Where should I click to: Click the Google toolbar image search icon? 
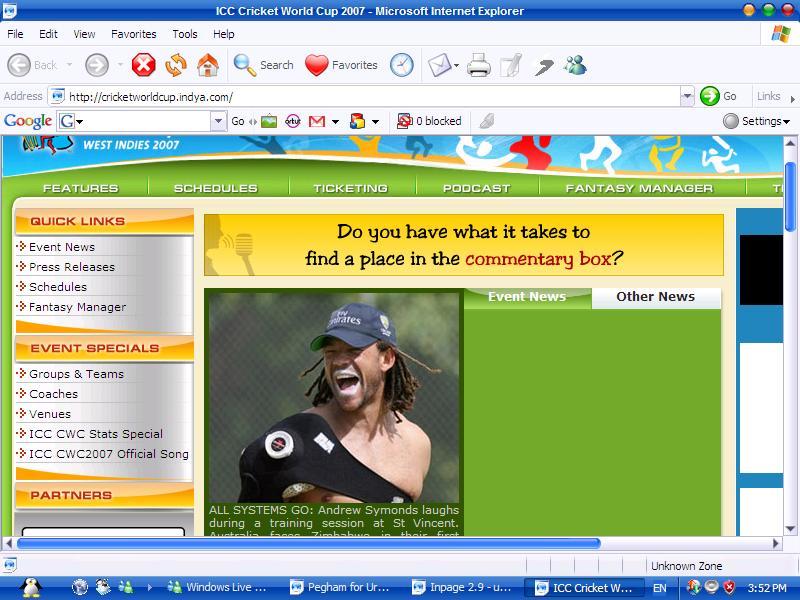pos(269,121)
